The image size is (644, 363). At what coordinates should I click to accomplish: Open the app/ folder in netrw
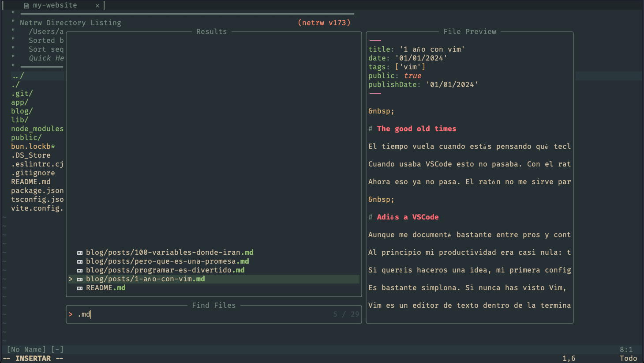20,102
